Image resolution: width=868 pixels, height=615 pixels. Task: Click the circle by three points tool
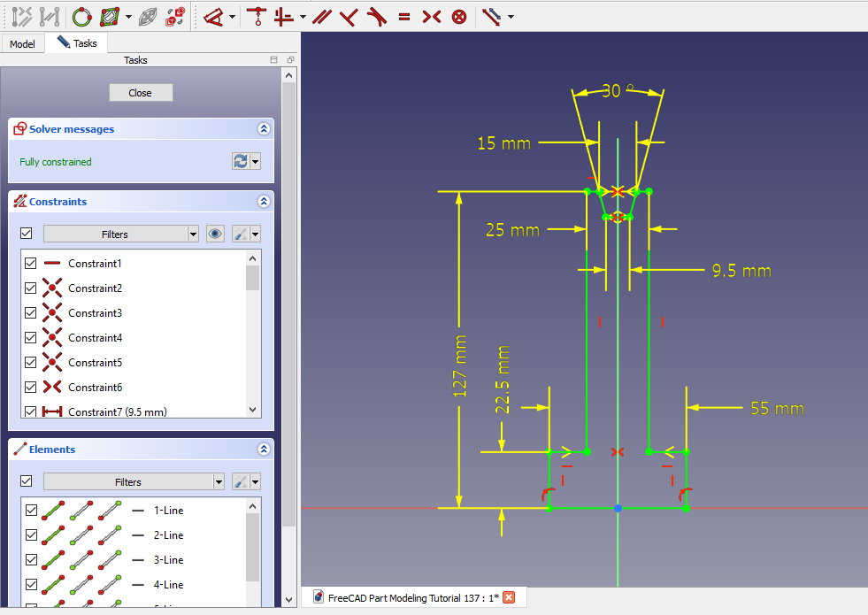pyautogui.click(x=81, y=16)
